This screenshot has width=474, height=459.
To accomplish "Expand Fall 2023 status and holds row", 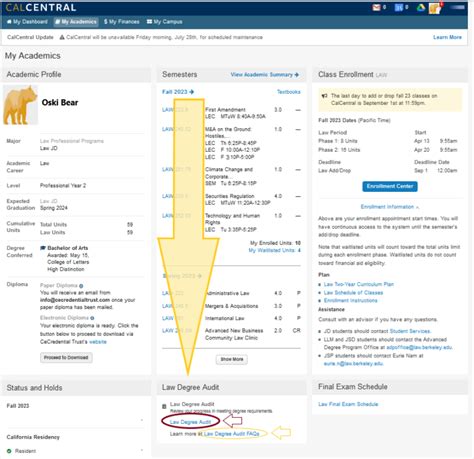I will point(76,414).
